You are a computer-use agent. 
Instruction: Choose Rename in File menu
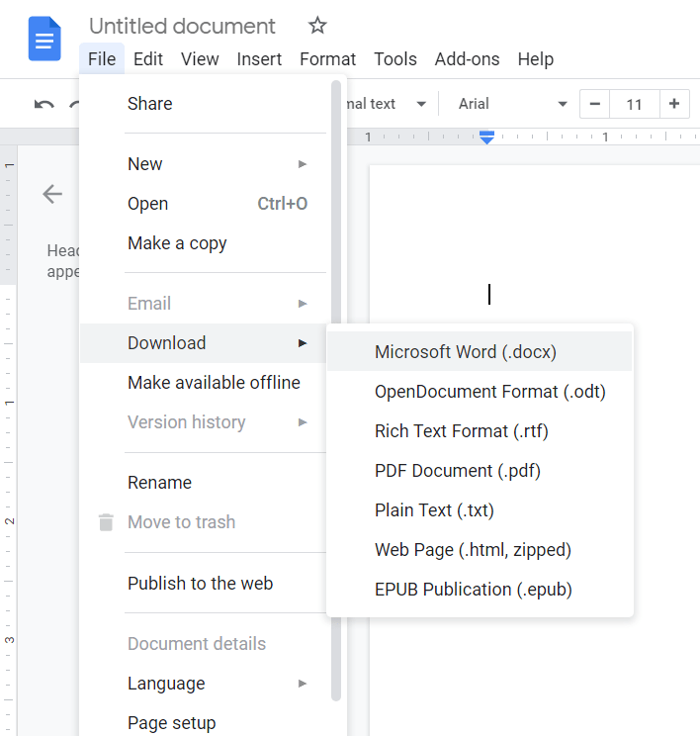click(203, 483)
